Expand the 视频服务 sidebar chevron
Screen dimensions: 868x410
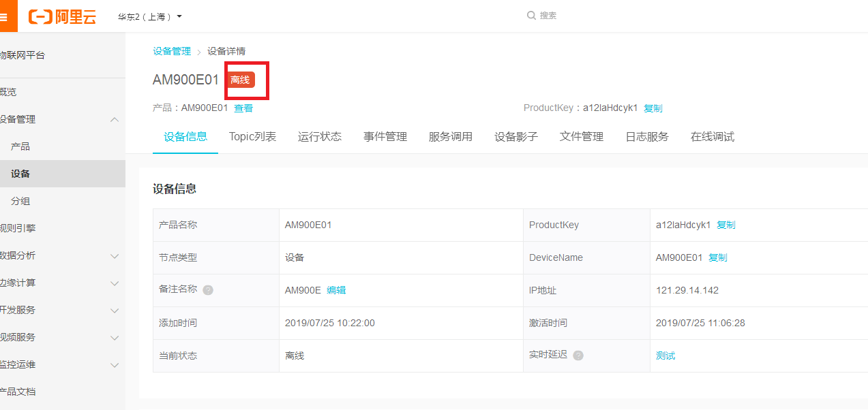click(x=115, y=337)
